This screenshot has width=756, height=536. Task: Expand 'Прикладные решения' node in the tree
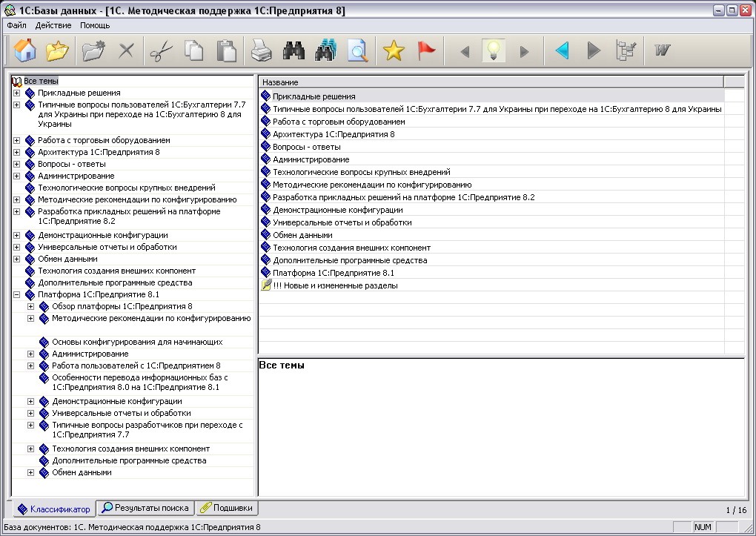pyautogui.click(x=16, y=93)
